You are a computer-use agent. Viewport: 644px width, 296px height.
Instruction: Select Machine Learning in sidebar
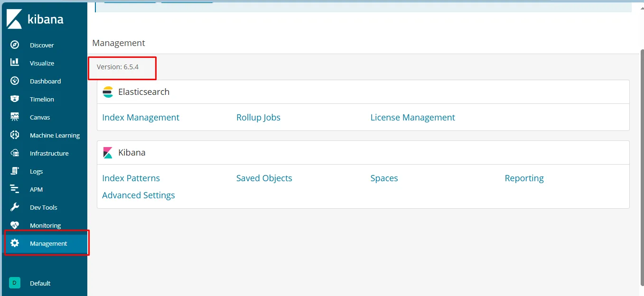55,135
